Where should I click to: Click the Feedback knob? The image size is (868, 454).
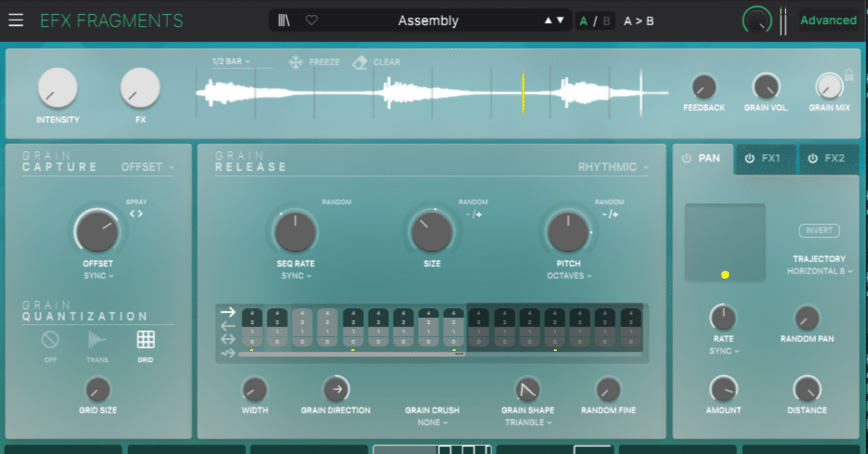pyautogui.click(x=704, y=87)
